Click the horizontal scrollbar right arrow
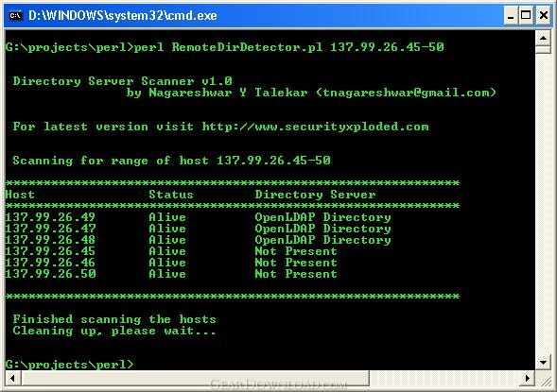Screen dimensions: 557x392 [x=527, y=378]
